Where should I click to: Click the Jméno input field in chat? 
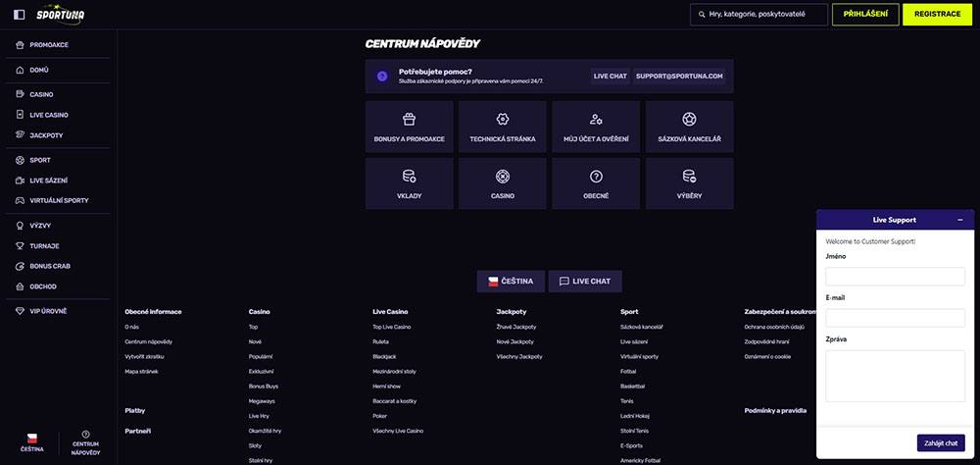895,277
